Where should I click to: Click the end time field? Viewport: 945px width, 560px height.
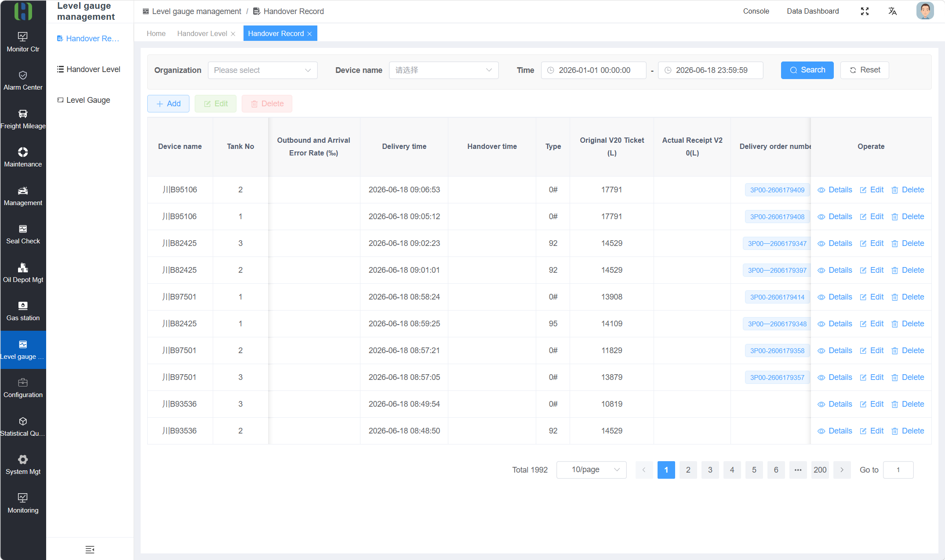click(710, 70)
